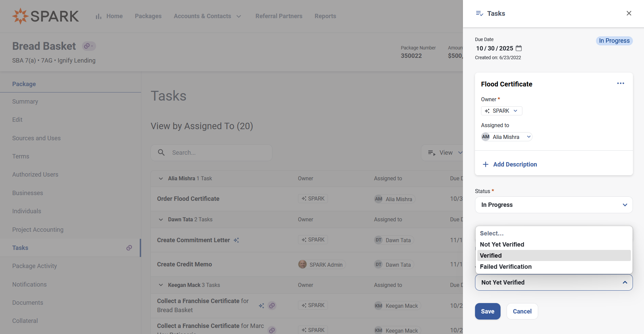This screenshot has width=644, height=334.
Task: Click the plus icon for Add Description
Action: click(485, 164)
